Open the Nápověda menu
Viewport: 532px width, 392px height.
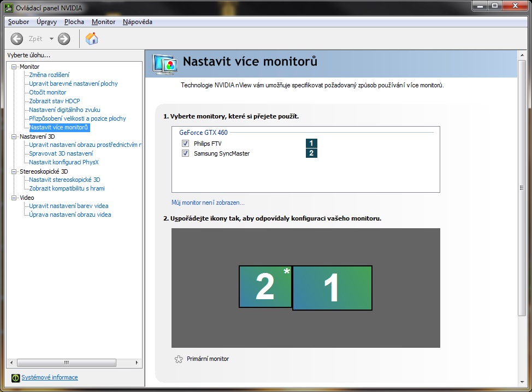coord(138,22)
